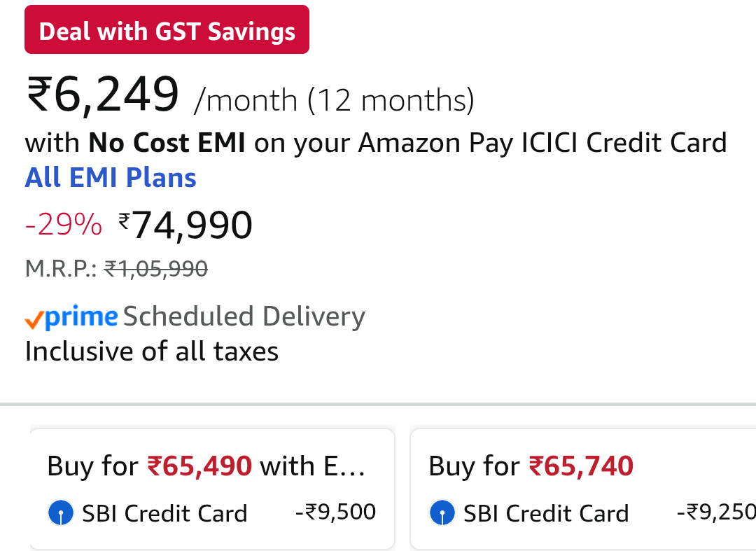
Task: Select the Buy for ₹65,740 offer heading
Action: (x=531, y=466)
